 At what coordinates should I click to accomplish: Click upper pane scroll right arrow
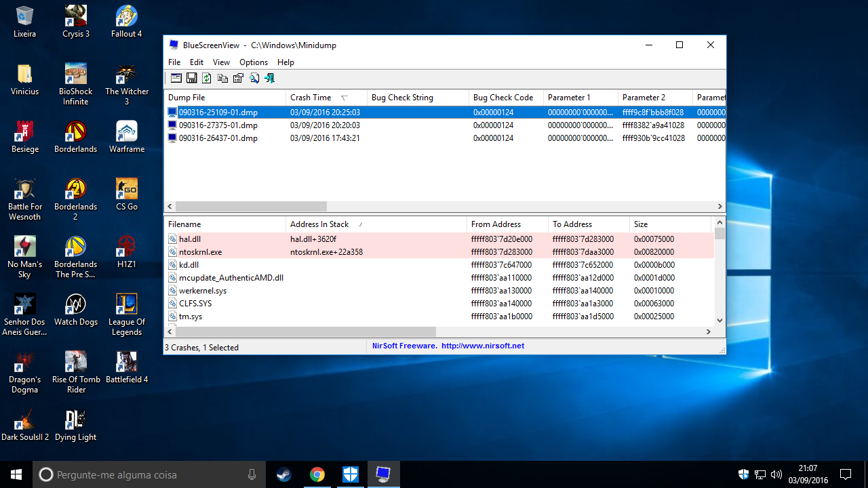point(720,206)
